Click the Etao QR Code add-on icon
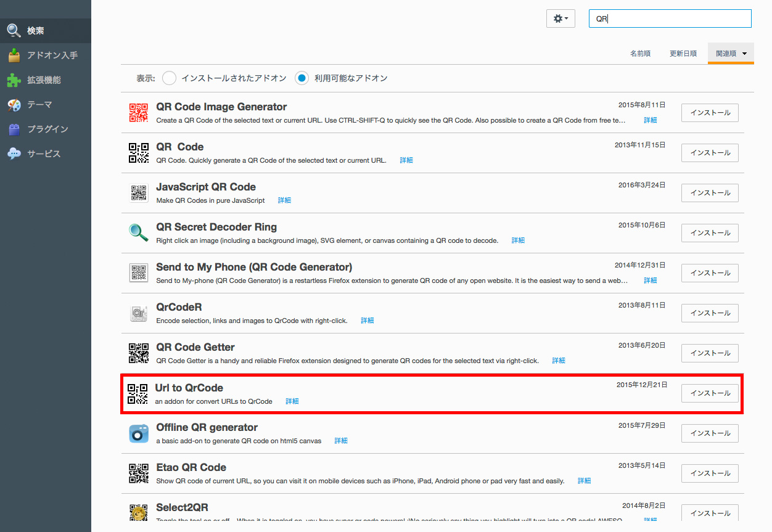Viewport: 772px width, 532px height. click(139, 473)
